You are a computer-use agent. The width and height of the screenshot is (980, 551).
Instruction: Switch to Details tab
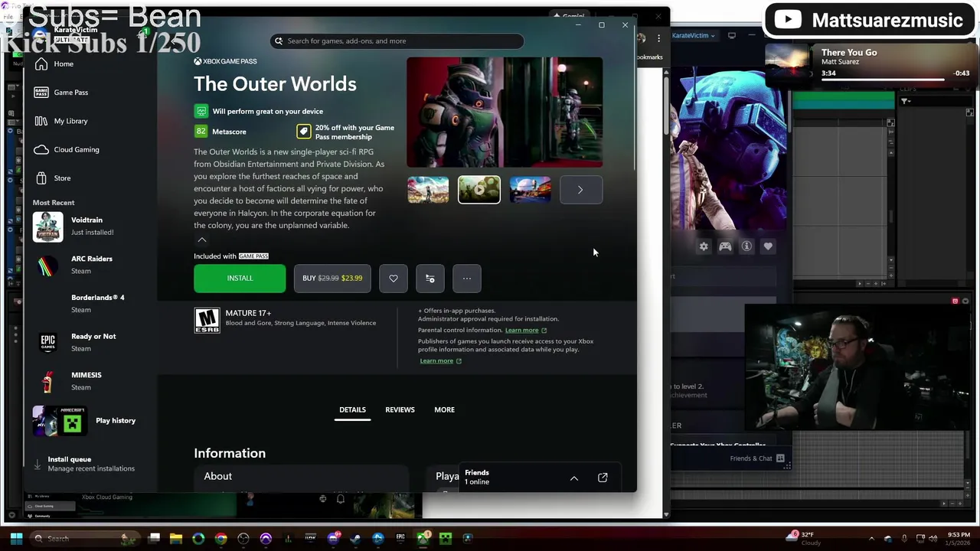[x=352, y=409]
